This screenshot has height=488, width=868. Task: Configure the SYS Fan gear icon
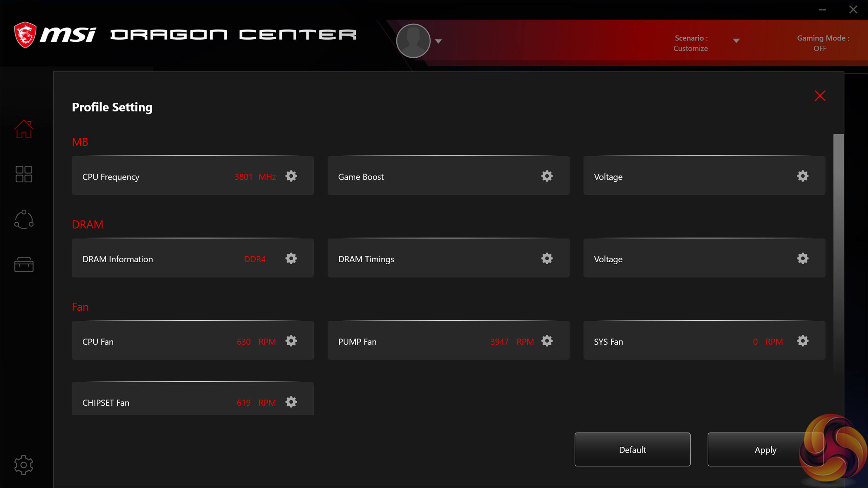coord(802,341)
